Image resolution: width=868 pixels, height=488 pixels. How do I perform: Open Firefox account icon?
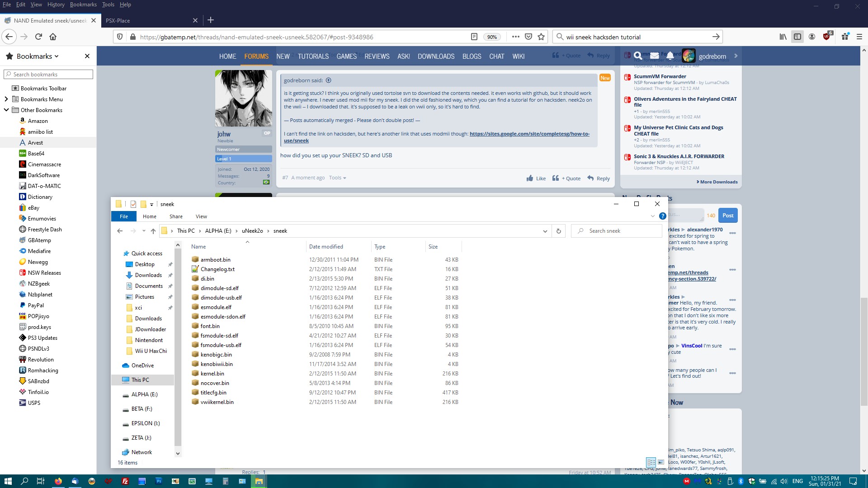[x=812, y=37]
